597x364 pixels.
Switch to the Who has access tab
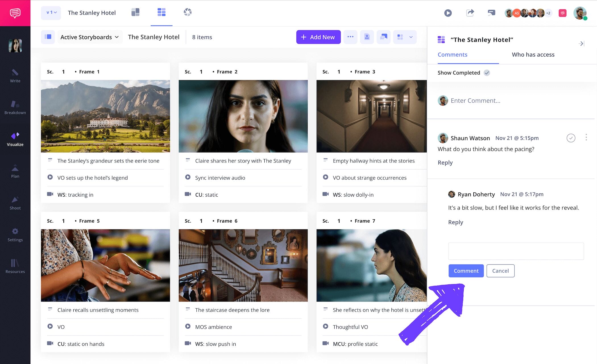[533, 55]
